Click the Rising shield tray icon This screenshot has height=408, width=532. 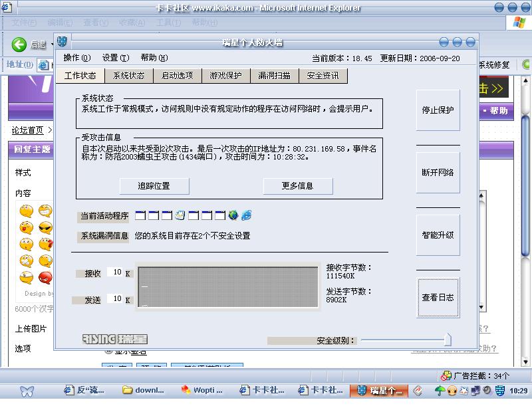(x=500, y=391)
